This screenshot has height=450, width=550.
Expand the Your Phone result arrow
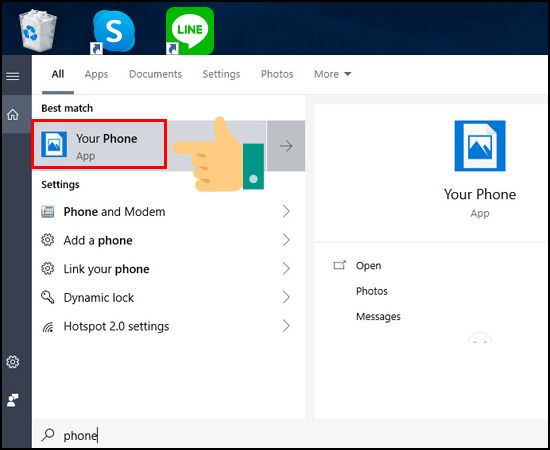coord(286,146)
